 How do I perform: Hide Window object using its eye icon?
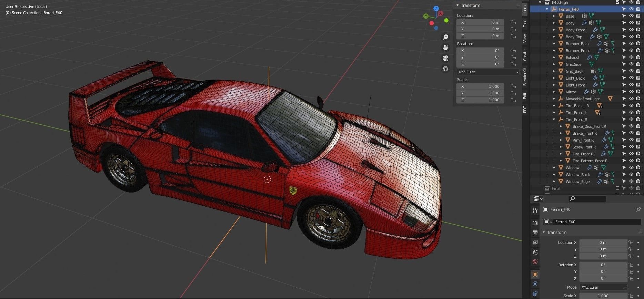pyautogui.click(x=631, y=168)
